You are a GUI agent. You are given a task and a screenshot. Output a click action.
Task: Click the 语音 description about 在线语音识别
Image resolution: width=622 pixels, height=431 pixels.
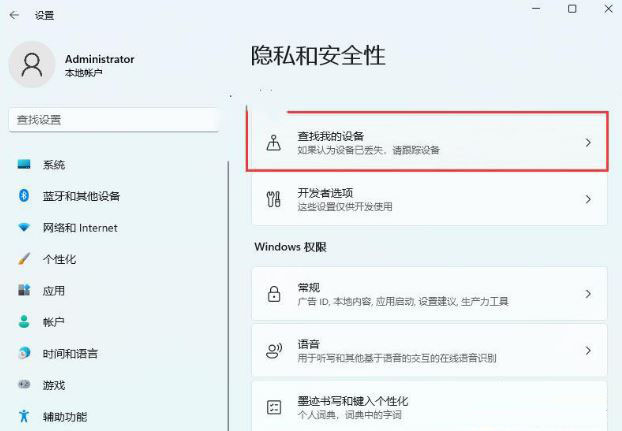pyautogui.click(x=397, y=358)
